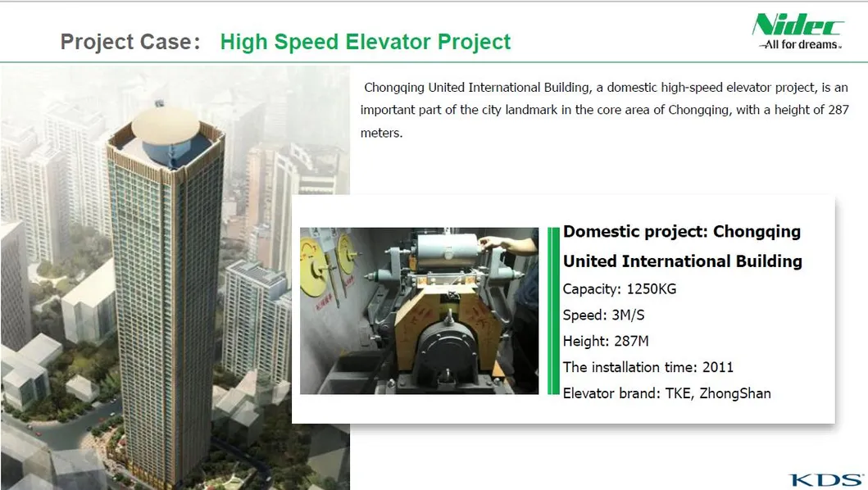Click the "Capacity: 1250KG" line
Viewport: 868px width, 490px height.
click(x=619, y=288)
